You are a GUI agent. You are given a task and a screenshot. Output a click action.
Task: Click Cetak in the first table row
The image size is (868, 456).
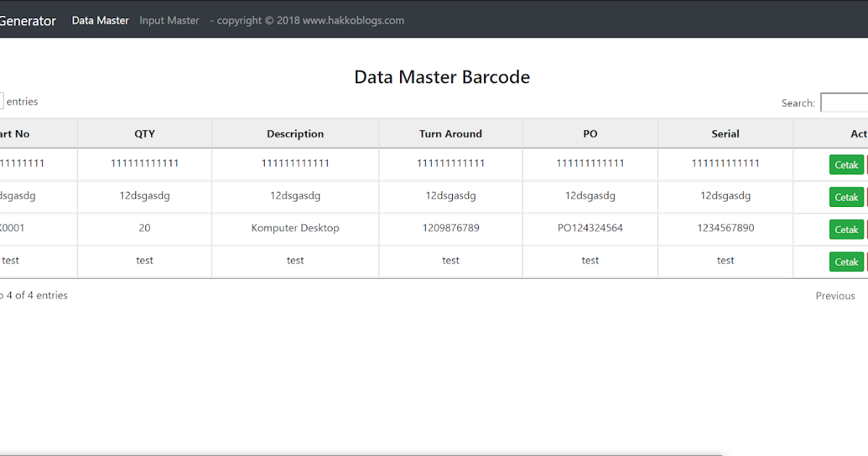pyautogui.click(x=846, y=164)
